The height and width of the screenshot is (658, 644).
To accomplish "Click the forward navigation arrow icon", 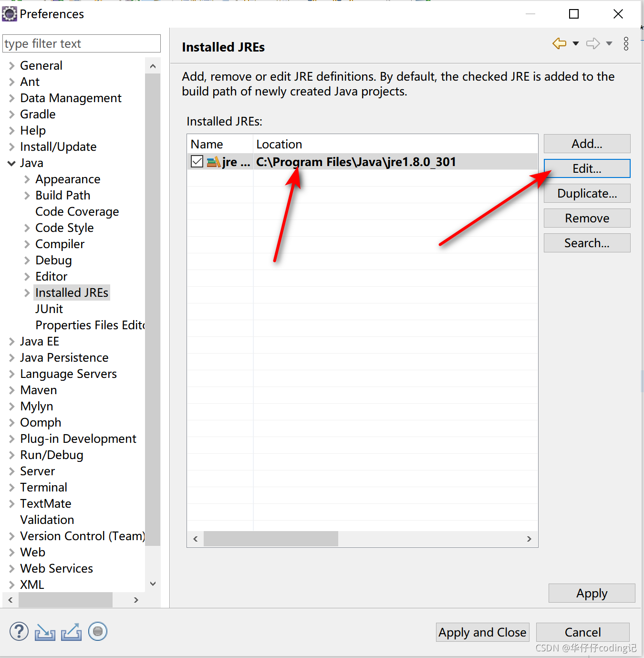I will pyautogui.click(x=592, y=43).
